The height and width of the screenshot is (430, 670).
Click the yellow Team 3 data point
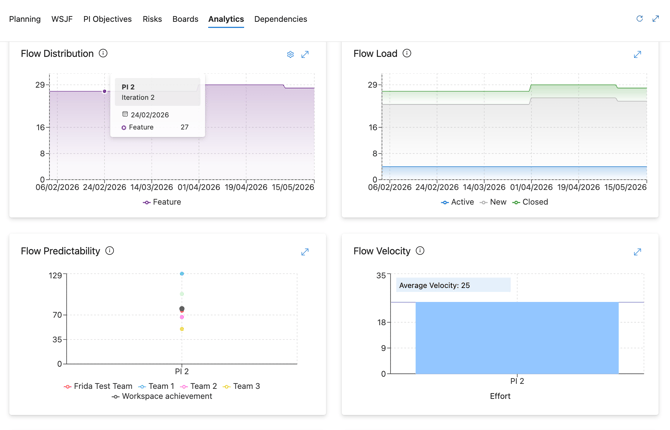point(182,329)
